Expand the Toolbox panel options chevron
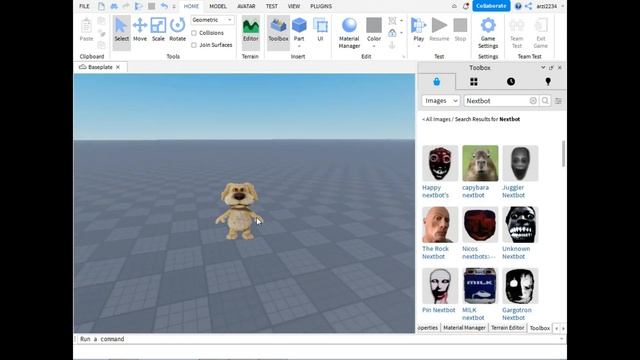This screenshot has height=360, width=640. [543, 68]
